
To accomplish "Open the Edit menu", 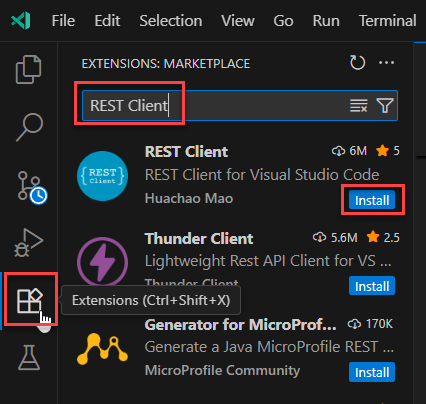I will click(107, 21).
